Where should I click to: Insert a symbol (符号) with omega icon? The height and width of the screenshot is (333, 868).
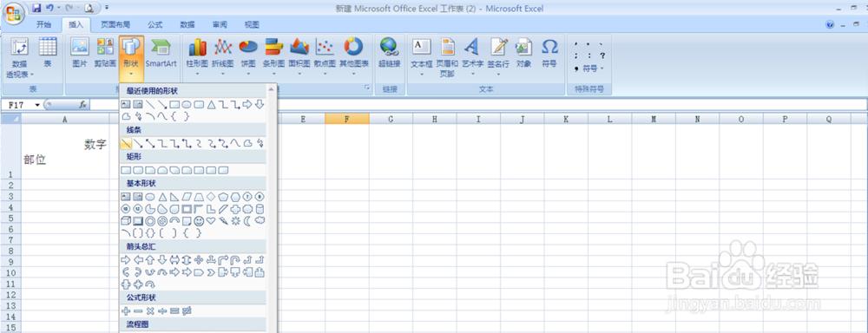(549, 53)
